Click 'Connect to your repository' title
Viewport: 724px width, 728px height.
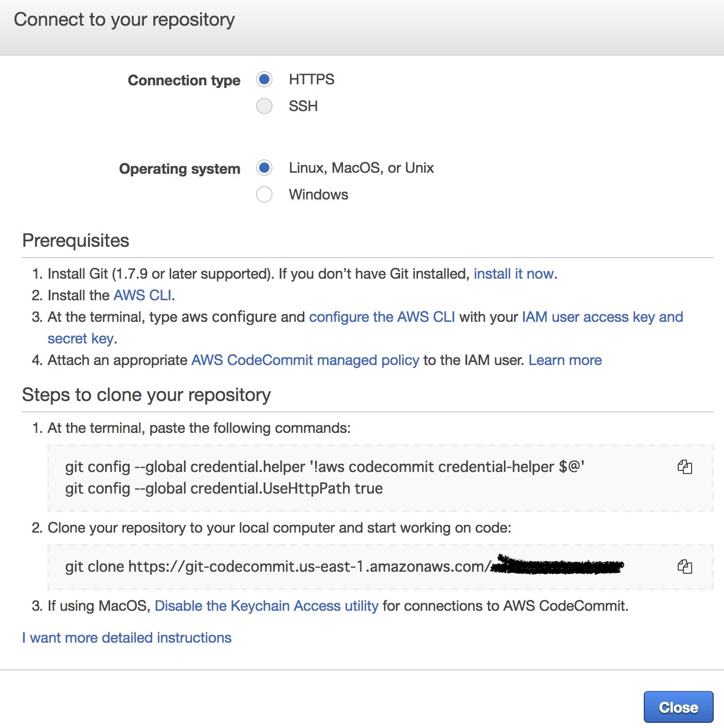pos(124,20)
